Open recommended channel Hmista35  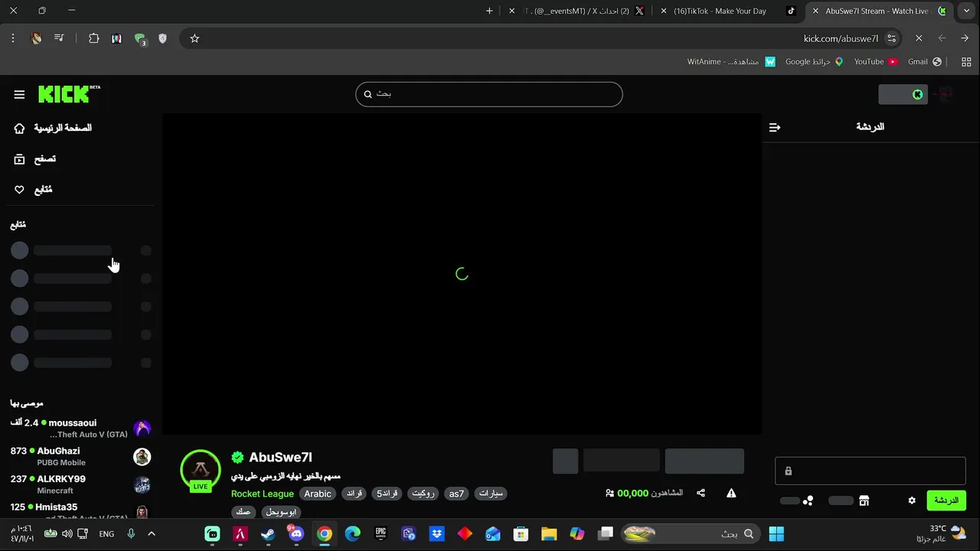pyautogui.click(x=80, y=511)
